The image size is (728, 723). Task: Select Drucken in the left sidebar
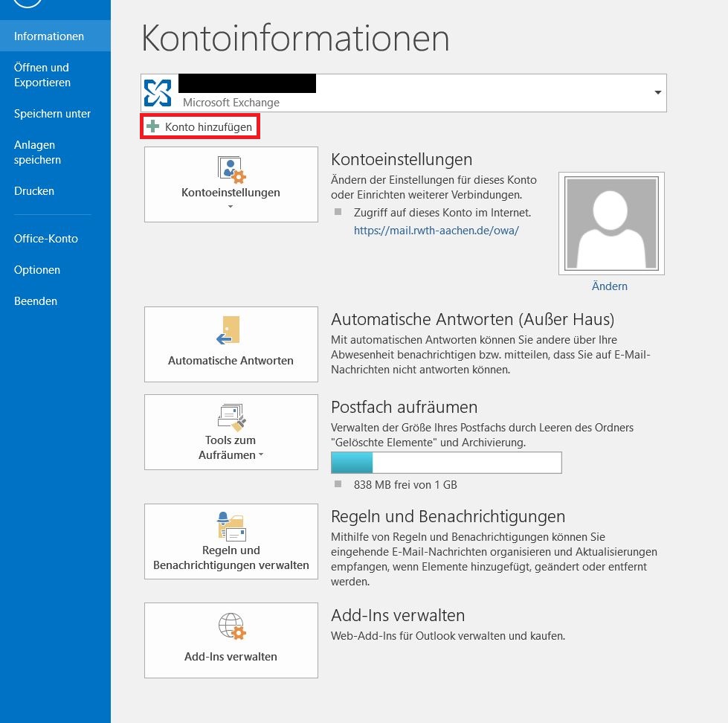pos(34,191)
